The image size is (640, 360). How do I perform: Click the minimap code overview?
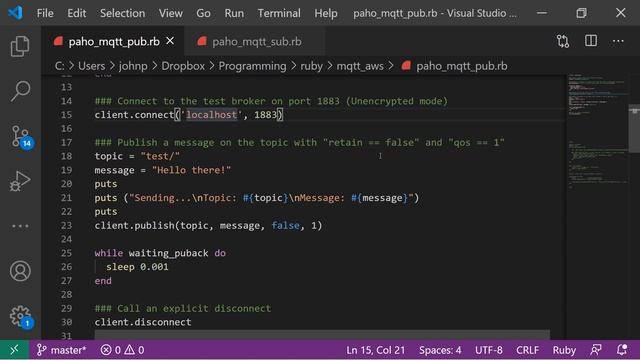[597, 131]
